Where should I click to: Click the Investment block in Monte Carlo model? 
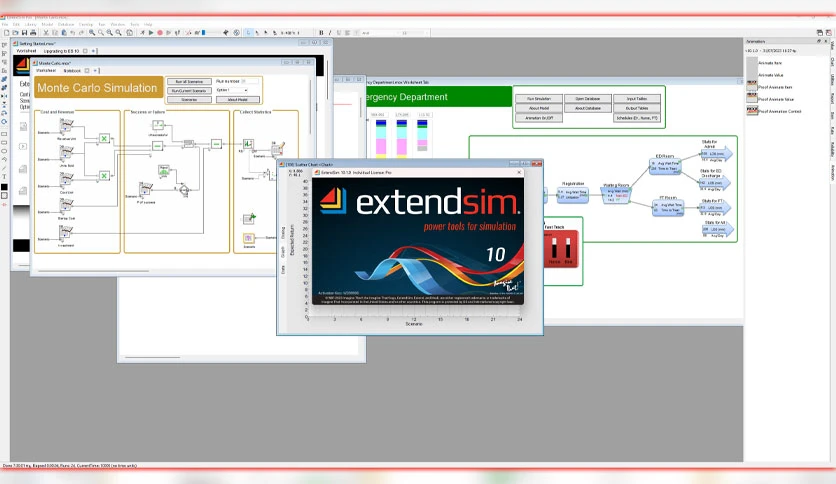pyautogui.click(x=66, y=233)
